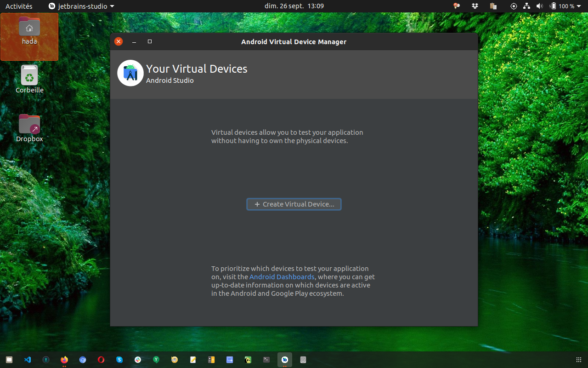Expand the system menu arrow
Image resolution: width=588 pixels, height=368 pixels.
coord(580,6)
